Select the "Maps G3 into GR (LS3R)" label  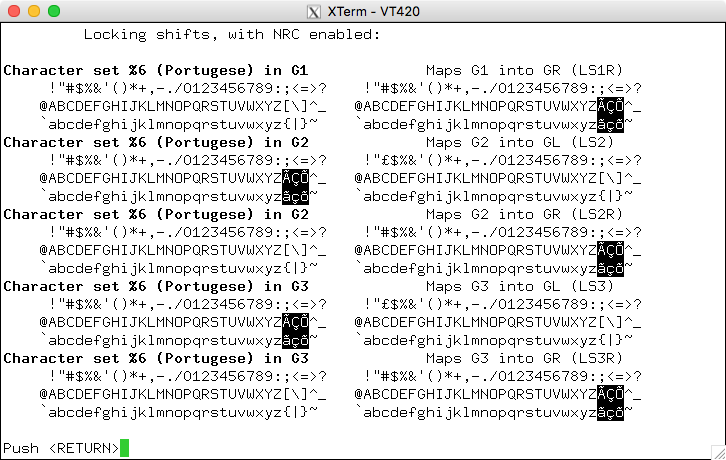[x=524, y=358]
